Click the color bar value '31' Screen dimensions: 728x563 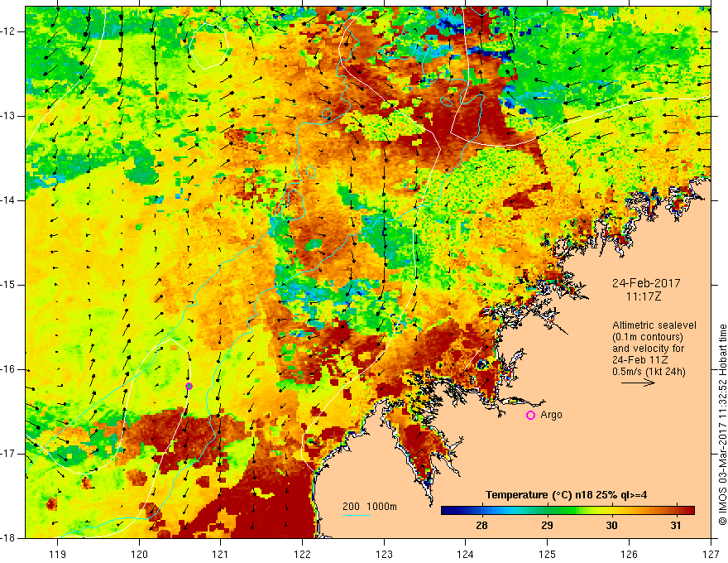pyautogui.click(x=676, y=526)
